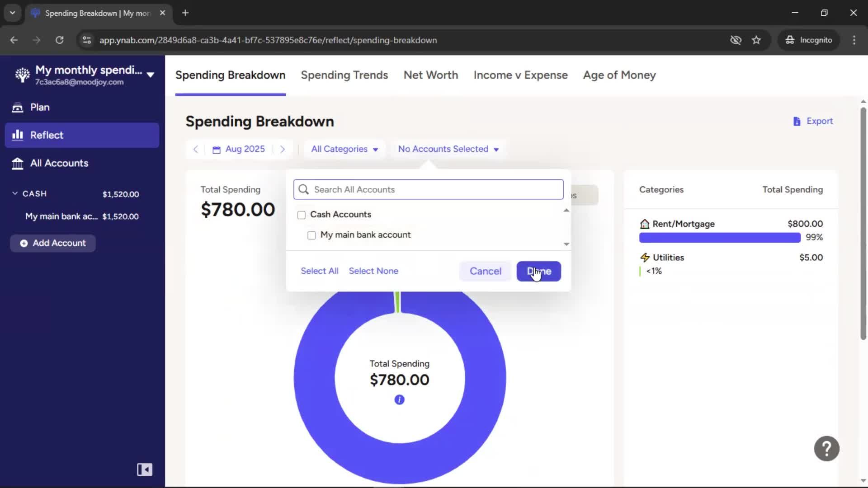Click the calendar icon beside Aug 2025
Screen dimensions: 868x488
point(217,150)
